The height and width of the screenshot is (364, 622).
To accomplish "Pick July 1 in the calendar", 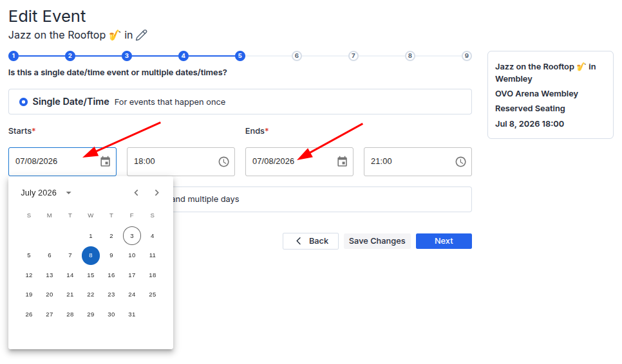I will (91, 236).
